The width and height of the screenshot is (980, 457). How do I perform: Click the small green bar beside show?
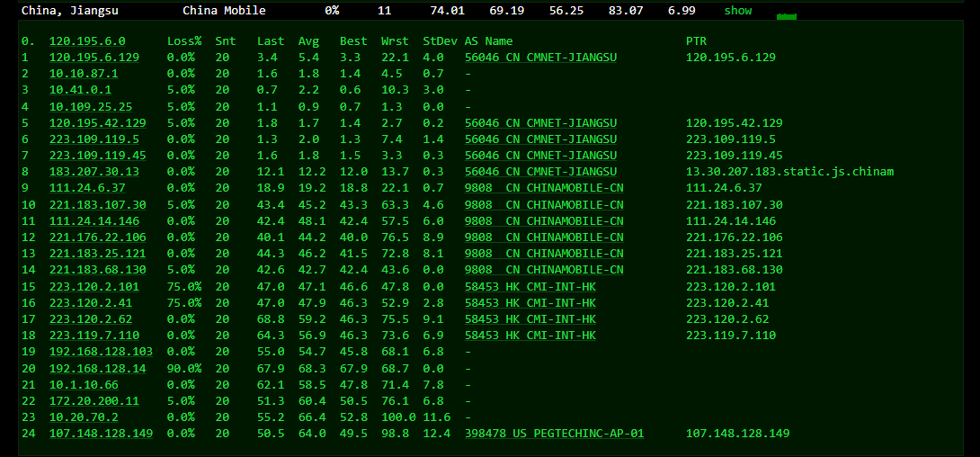point(786,16)
